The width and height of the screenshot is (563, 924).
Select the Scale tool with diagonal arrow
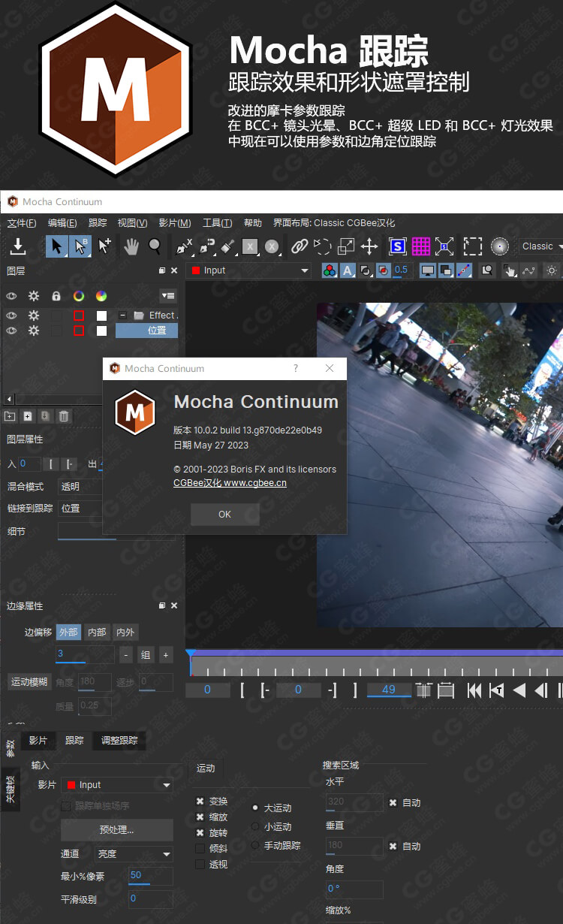click(x=346, y=246)
